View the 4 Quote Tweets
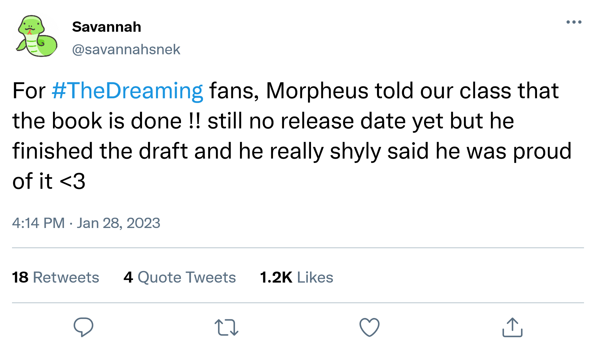Image resolution: width=596 pixels, height=364 pixels. [180, 277]
